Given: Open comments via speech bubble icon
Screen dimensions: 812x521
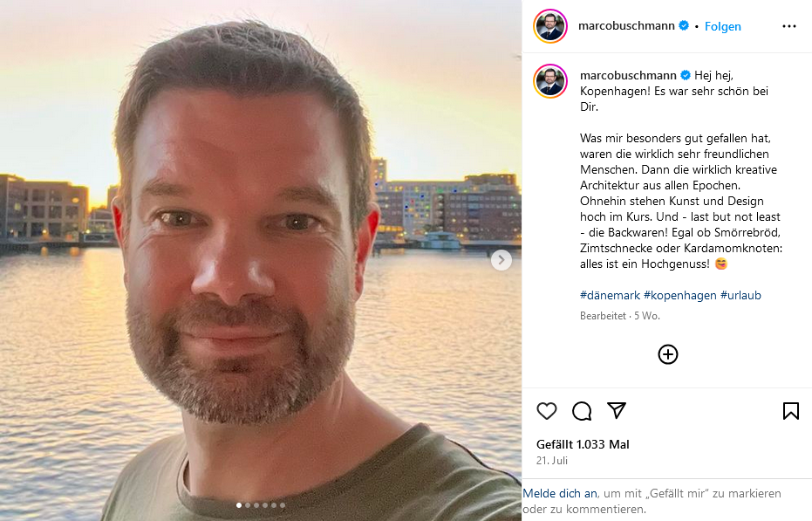Looking at the screenshot, I should point(582,411).
